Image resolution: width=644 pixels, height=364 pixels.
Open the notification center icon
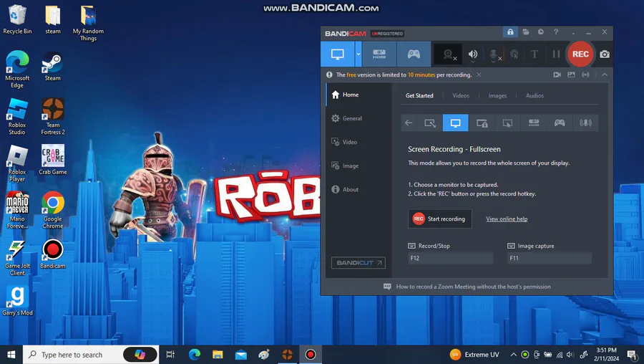click(633, 355)
